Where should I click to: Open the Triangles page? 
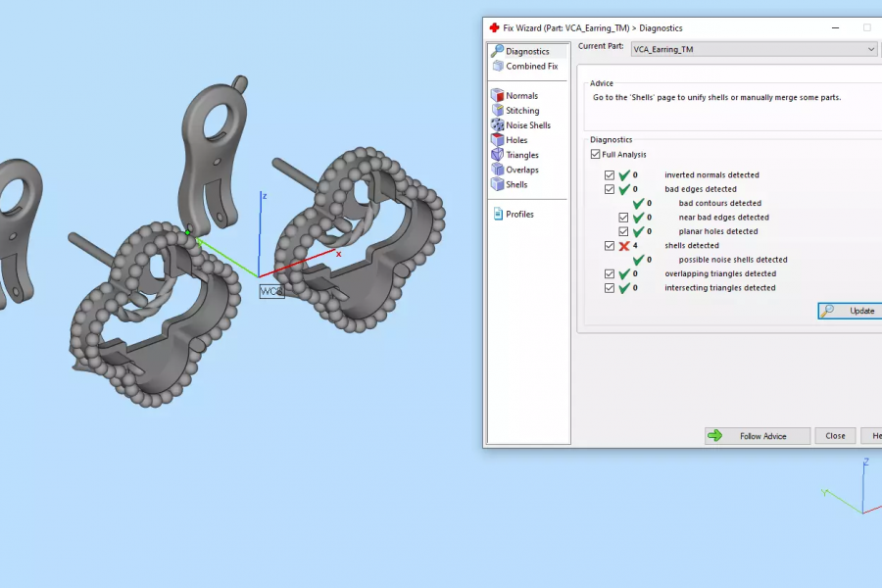[522, 155]
